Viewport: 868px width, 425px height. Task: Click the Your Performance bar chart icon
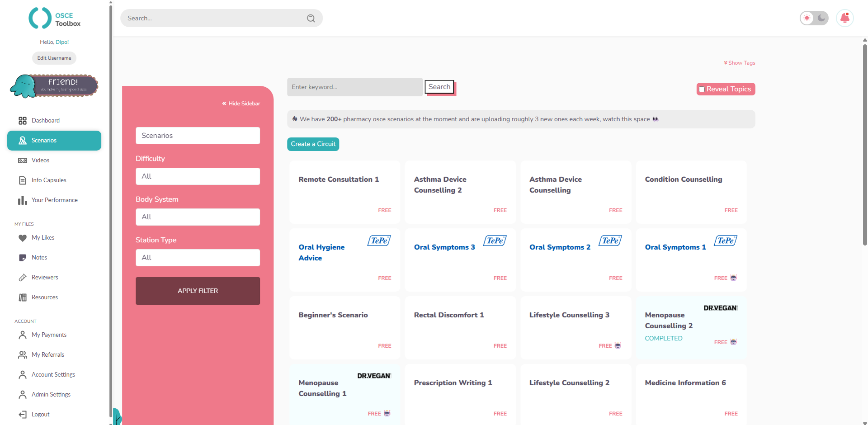22,200
